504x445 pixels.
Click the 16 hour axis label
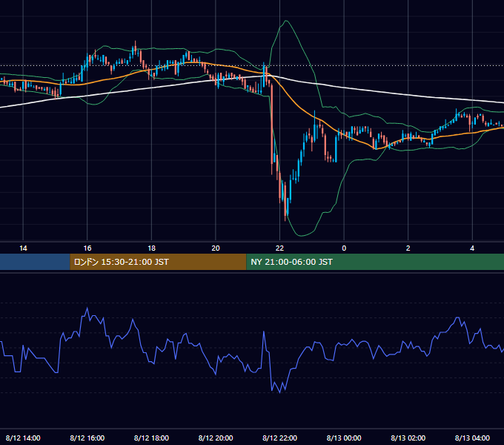pyautogui.click(x=87, y=248)
